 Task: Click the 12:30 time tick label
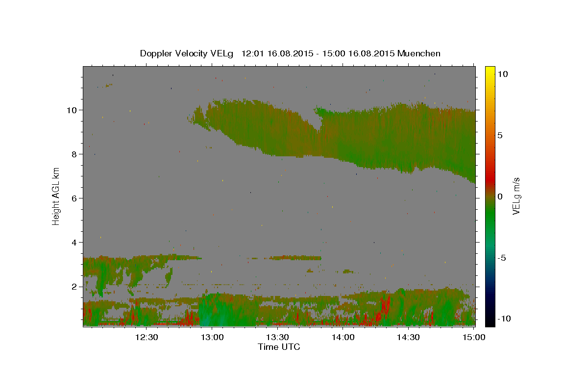point(146,337)
